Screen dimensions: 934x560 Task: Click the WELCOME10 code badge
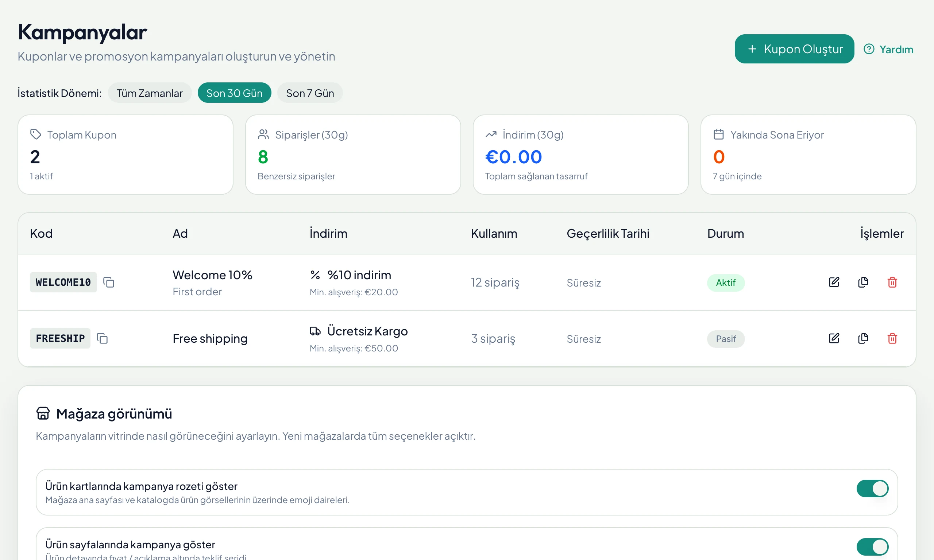click(x=63, y=282)
